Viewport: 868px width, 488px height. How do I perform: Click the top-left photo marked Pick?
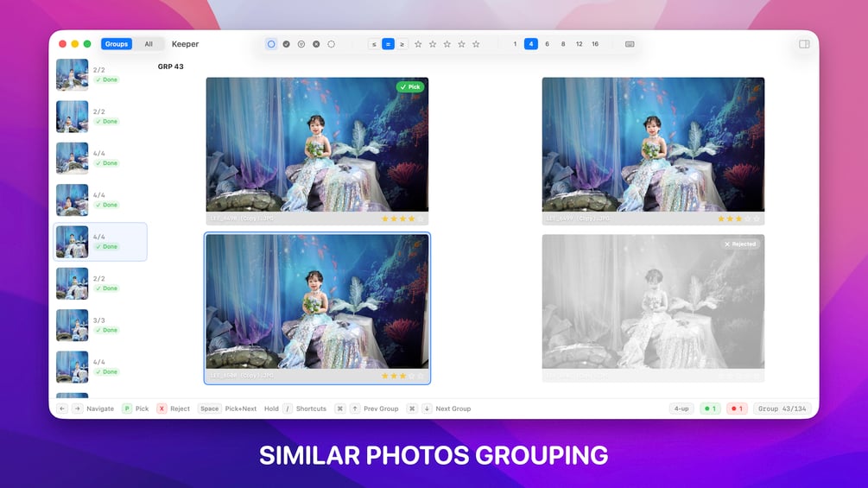coord(317,144)
